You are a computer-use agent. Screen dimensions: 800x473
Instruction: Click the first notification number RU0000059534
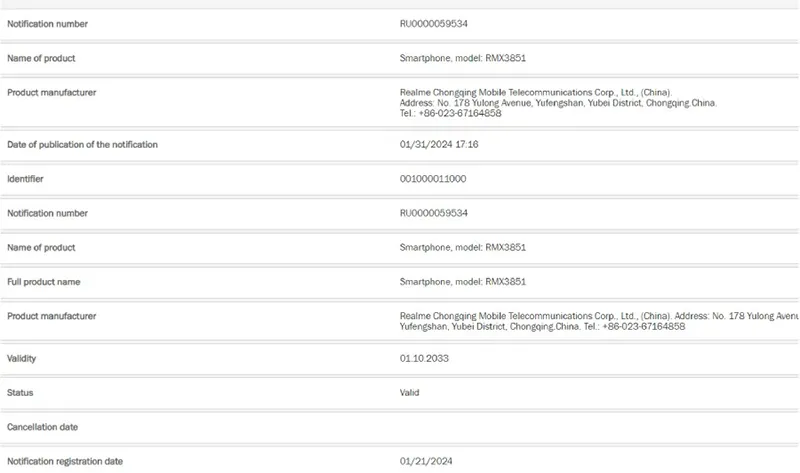tap(434, 24)
